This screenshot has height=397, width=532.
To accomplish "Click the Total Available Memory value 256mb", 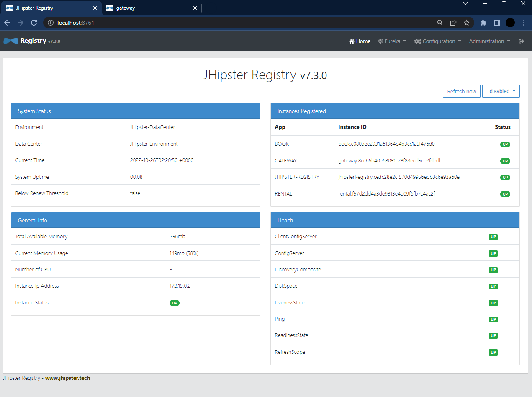I will pos(177,237).
